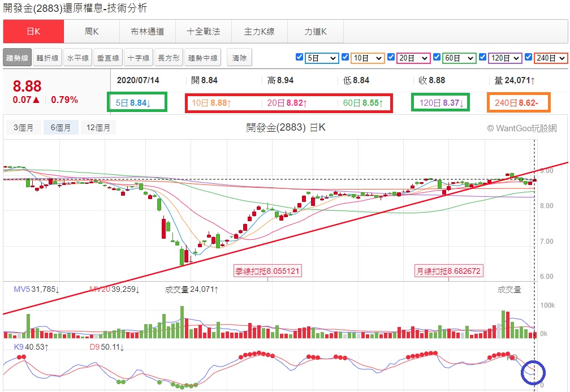
Task: Click the opening price 開 8.84
Action: pyautogui.click(x=204, y=80)
